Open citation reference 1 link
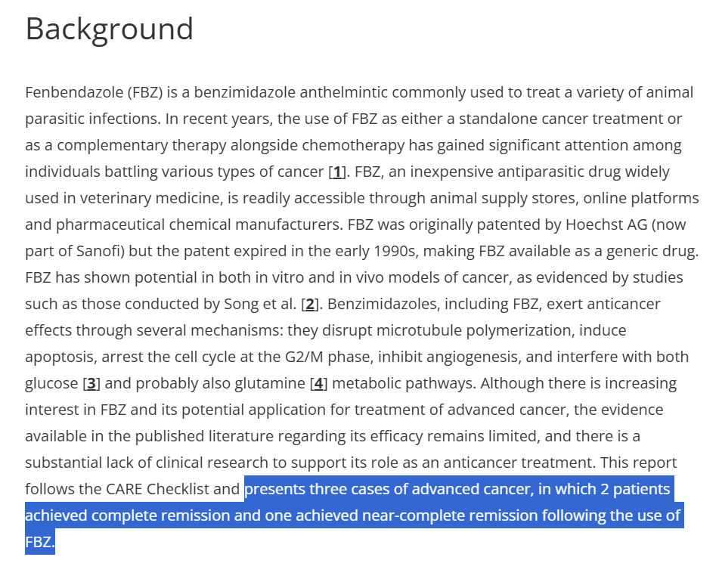719x588 pixels. pos(337,172)
